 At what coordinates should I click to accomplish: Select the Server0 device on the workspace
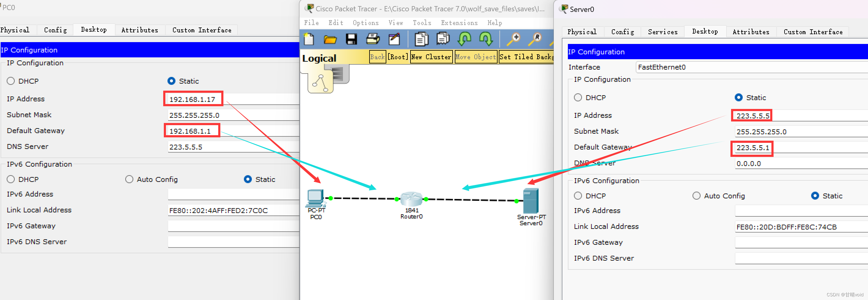(x=530, y=201)
